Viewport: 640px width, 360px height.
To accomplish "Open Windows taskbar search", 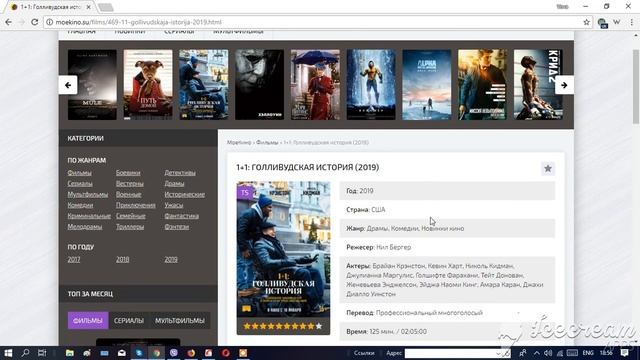I will tap(25, 353).
